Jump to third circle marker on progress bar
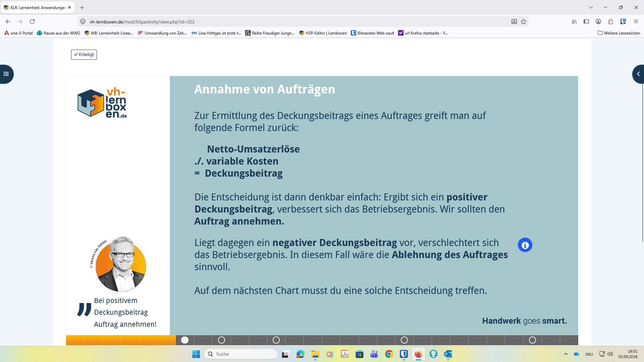644x362 pixels. pos(276,340)
